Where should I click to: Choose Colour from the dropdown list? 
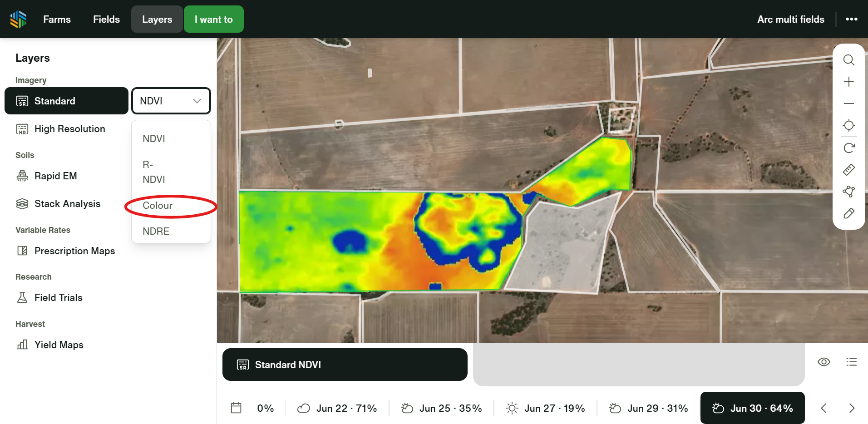click(x=158, y=206)
